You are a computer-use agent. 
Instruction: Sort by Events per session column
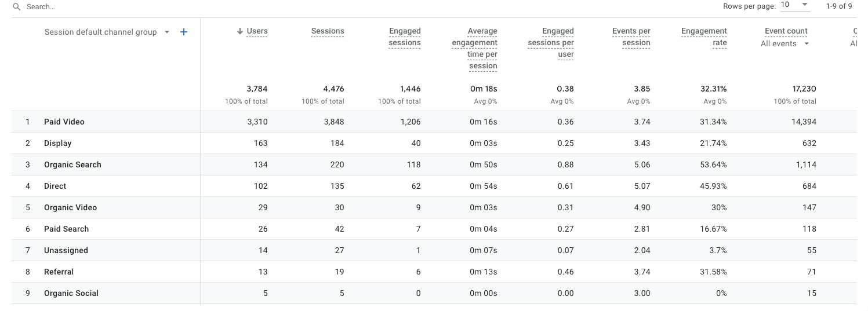coord(631,36)
